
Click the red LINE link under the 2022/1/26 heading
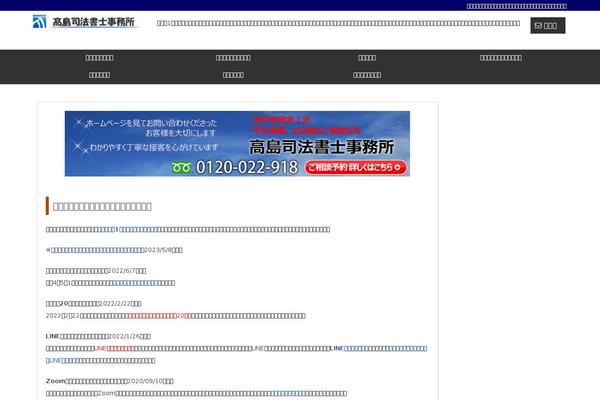114,349
